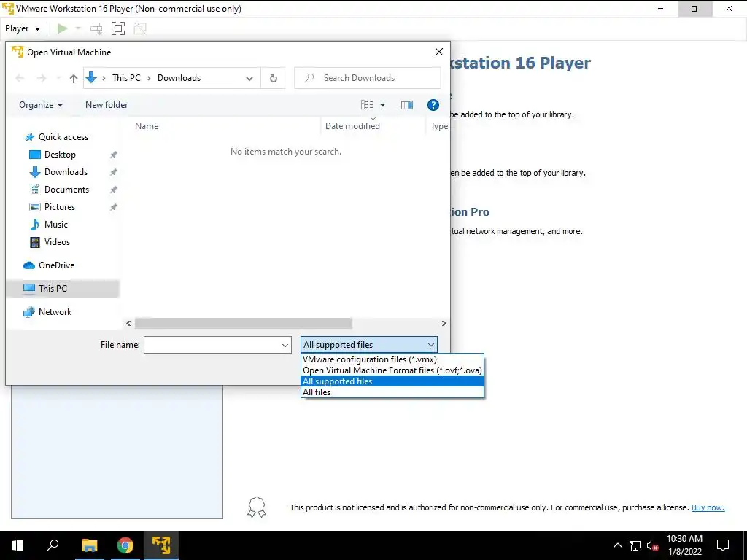
Task: Choose All files filter option
Action: point(392,392)
